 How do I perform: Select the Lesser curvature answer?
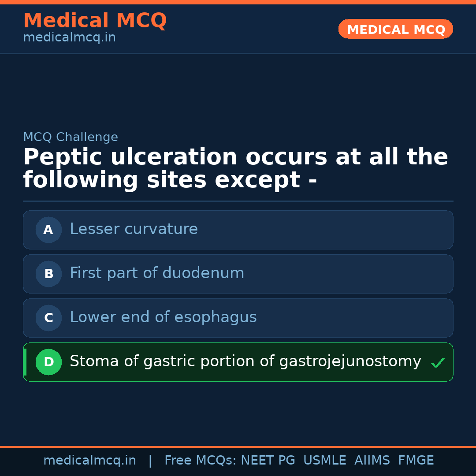(x=134, y=229)
